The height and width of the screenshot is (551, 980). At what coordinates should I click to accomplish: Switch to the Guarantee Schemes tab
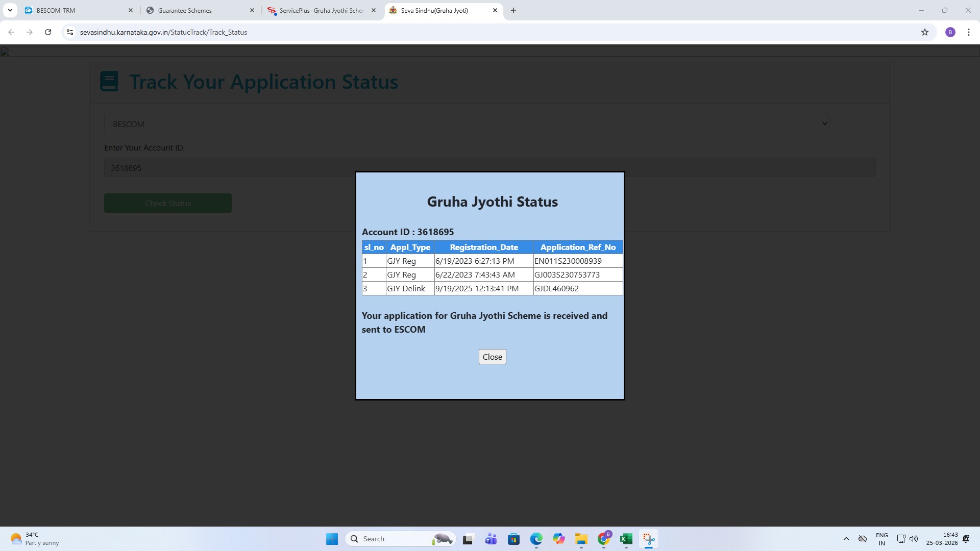pyautogui.click(x=197, y=10)
